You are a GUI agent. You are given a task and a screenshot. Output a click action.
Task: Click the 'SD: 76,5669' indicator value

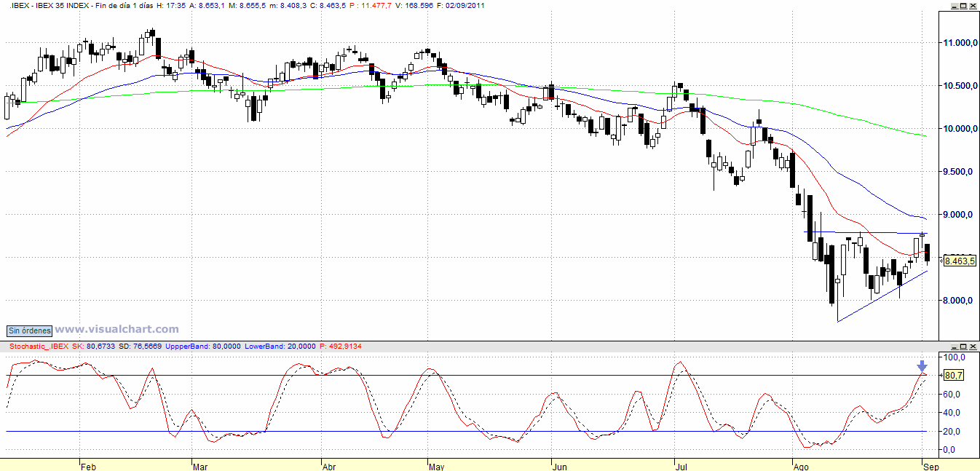138,345
